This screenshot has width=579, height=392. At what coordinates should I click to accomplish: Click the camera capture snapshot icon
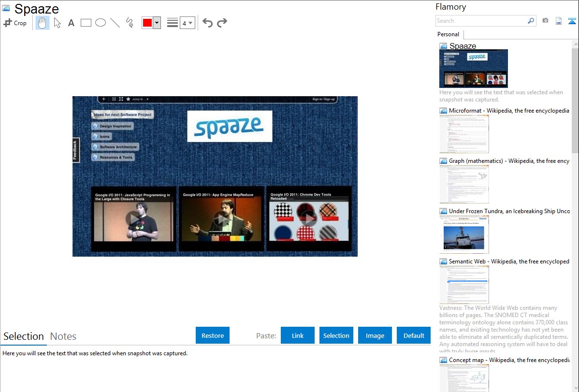tap(545, 21)
